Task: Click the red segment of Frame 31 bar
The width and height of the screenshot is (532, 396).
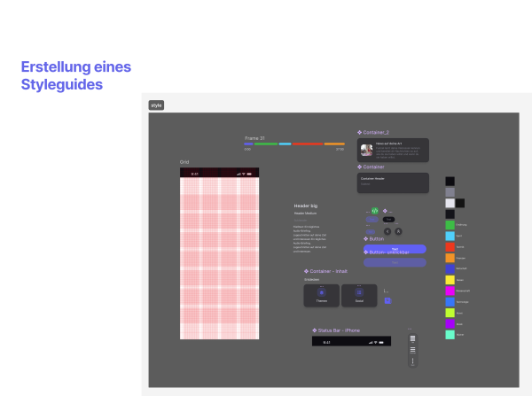Action: (x=307, y=144)
